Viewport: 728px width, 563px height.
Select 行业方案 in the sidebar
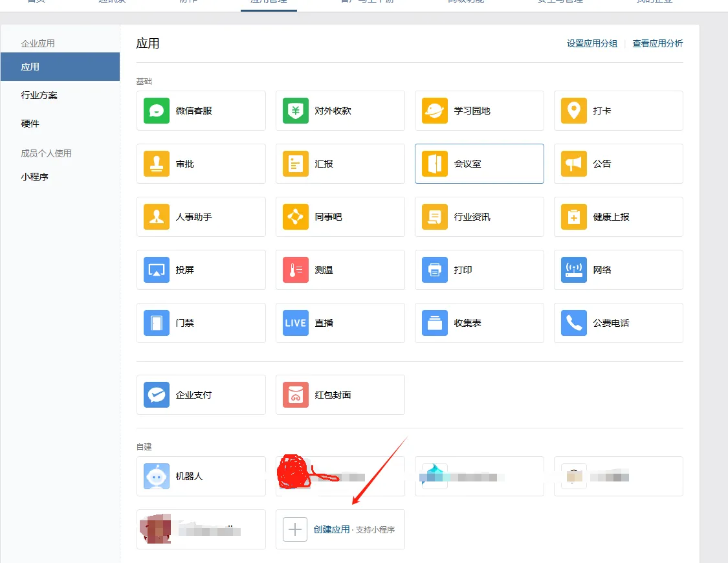[x=39, y=95]
